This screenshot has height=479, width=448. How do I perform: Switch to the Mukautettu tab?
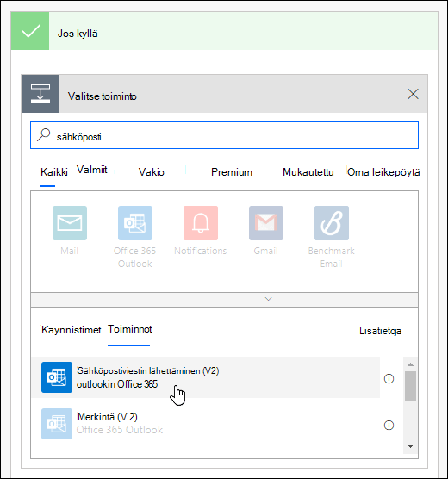(x=308, y=172)
